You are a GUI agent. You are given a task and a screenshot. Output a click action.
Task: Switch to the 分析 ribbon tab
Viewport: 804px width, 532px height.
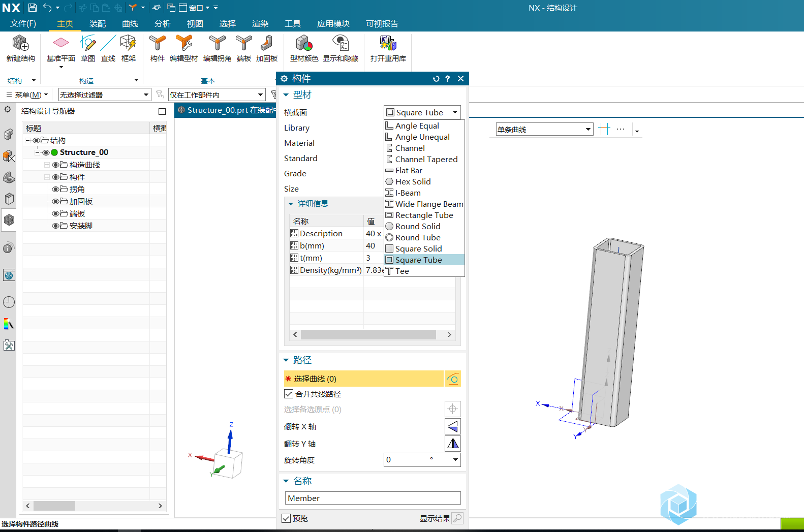pos(163,23)
